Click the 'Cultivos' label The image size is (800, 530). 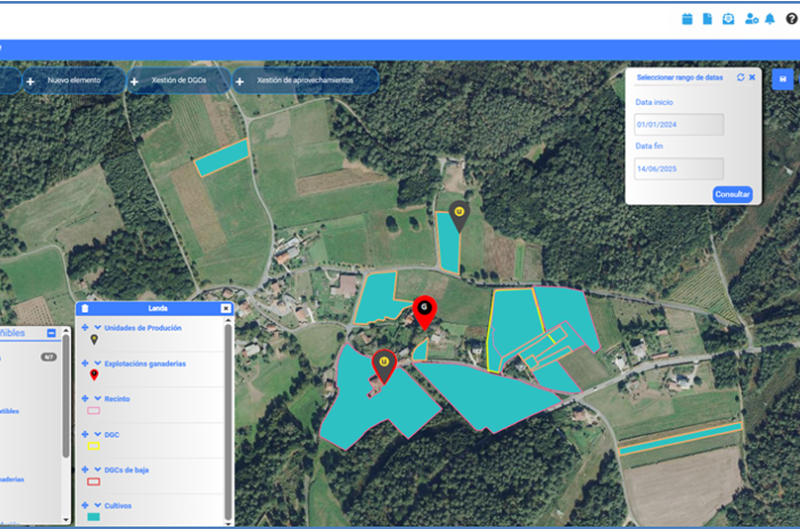coord(118,506)
